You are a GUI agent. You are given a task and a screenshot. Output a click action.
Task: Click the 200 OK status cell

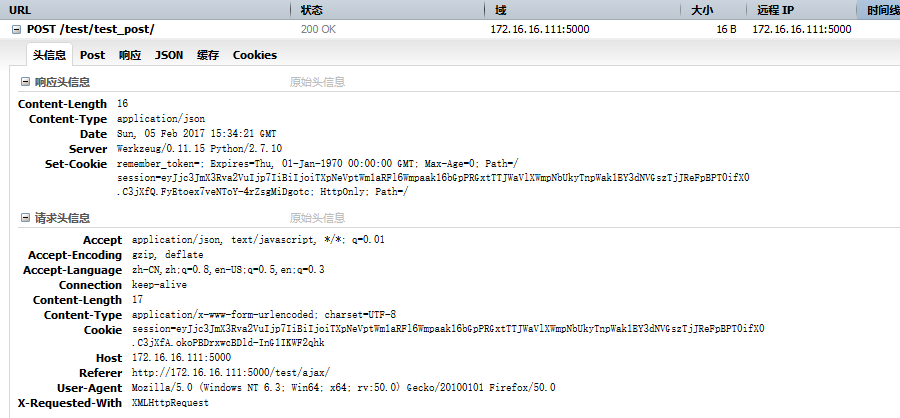(x=318, y=29)
